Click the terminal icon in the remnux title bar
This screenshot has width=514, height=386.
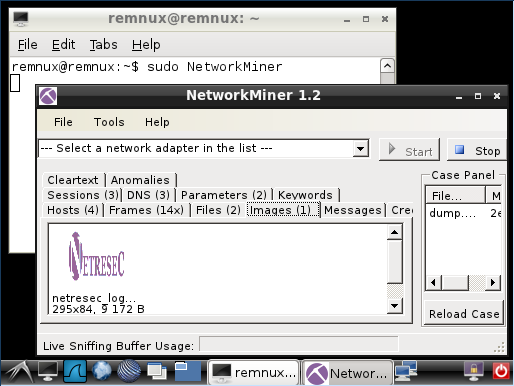tap(21, 19)
